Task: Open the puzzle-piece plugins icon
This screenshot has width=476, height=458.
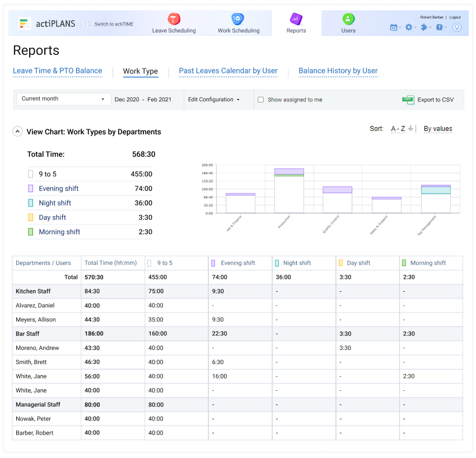Action: coord(424,27)
